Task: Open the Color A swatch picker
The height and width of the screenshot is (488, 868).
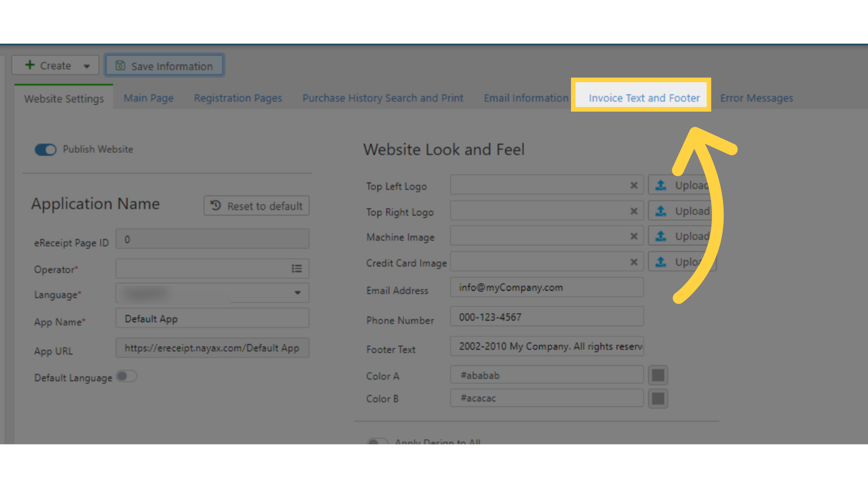Action: click(x=658, y=375)
